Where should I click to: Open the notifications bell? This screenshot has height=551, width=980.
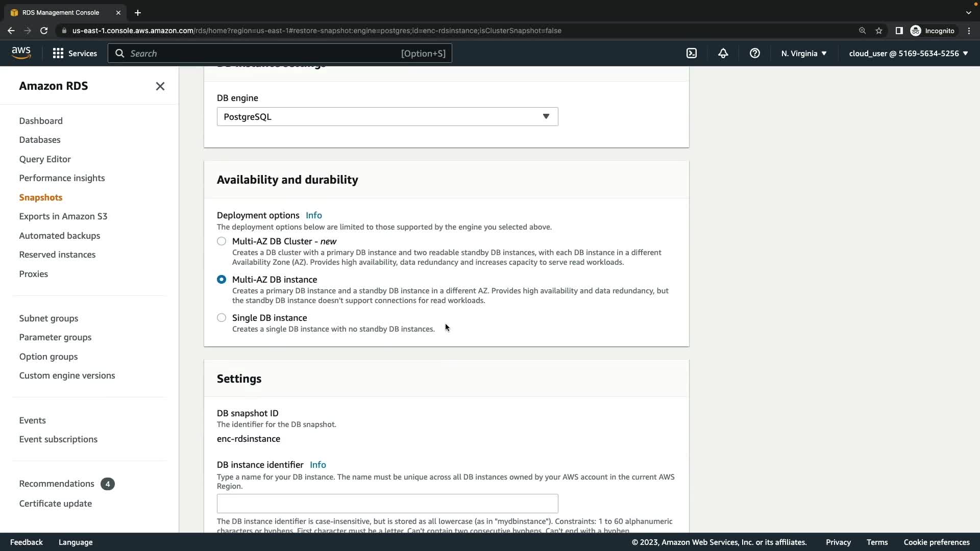pyautogui.click(x=723, y=53)
